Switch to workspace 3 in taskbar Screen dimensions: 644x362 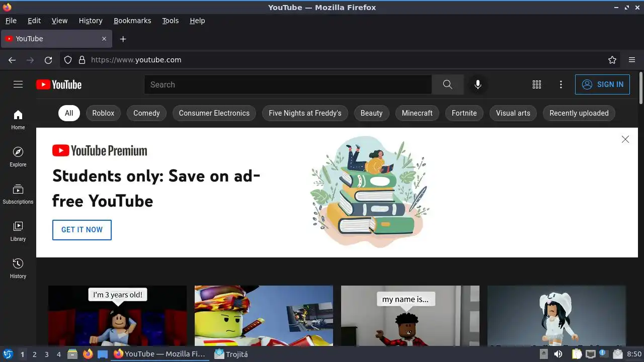(46, 354)
